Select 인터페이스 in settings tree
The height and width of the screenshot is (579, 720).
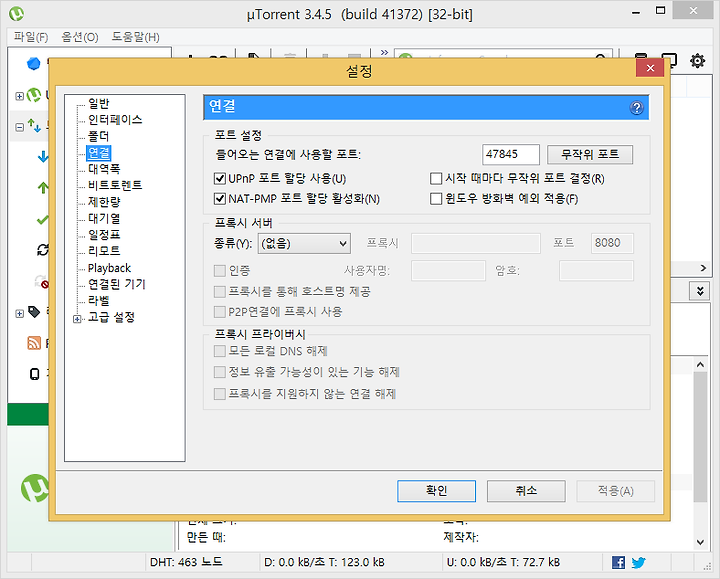(x=115, y=120)
